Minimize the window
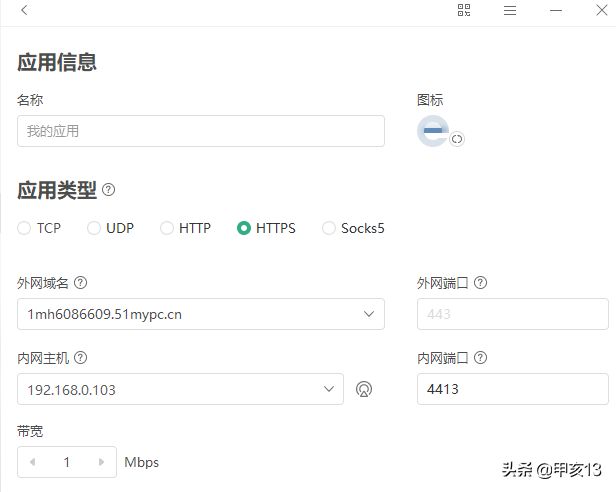This screenshot has height=492, width=616. (556, 10)
